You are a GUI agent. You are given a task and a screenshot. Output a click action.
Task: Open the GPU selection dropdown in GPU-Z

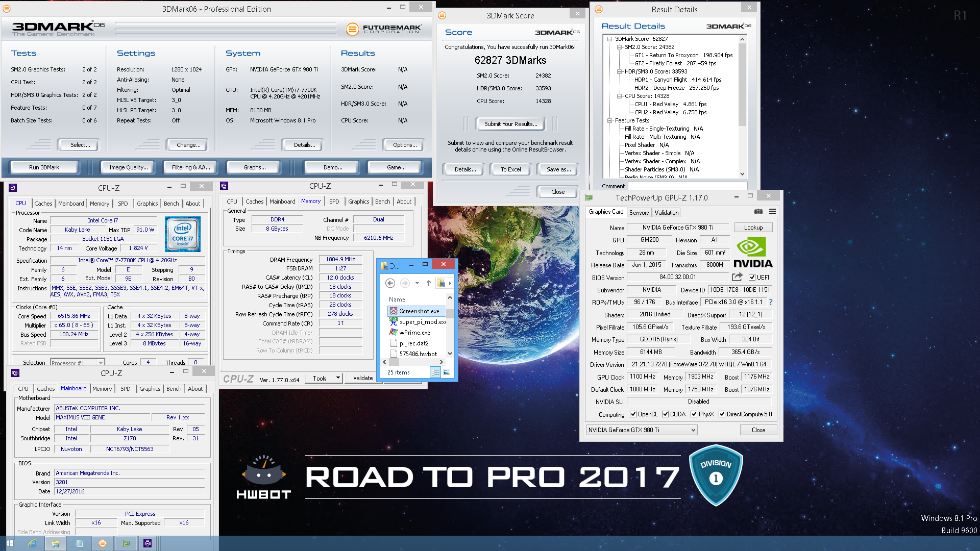pos(642,430)
